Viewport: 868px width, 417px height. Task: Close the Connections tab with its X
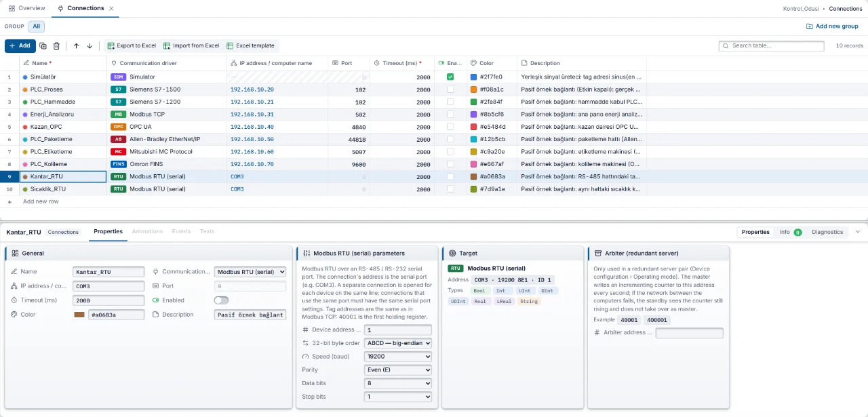click(111, 8)
